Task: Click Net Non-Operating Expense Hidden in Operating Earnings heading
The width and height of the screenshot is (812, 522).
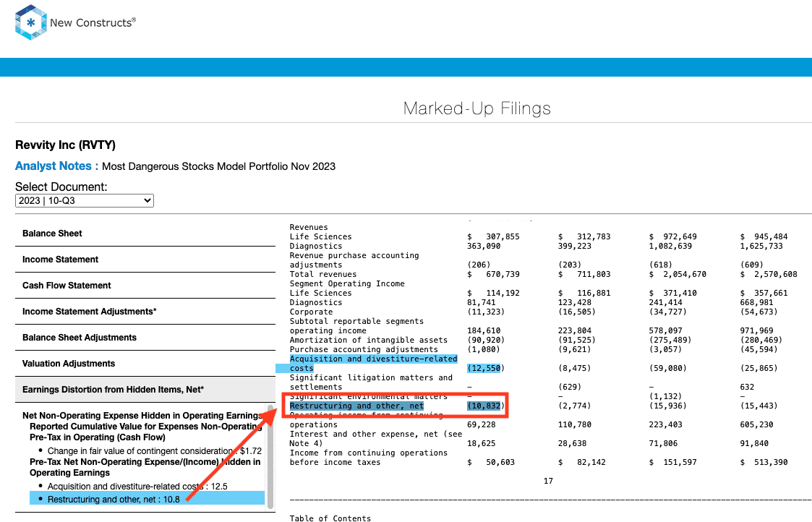Action: click(x=142, y=415)
